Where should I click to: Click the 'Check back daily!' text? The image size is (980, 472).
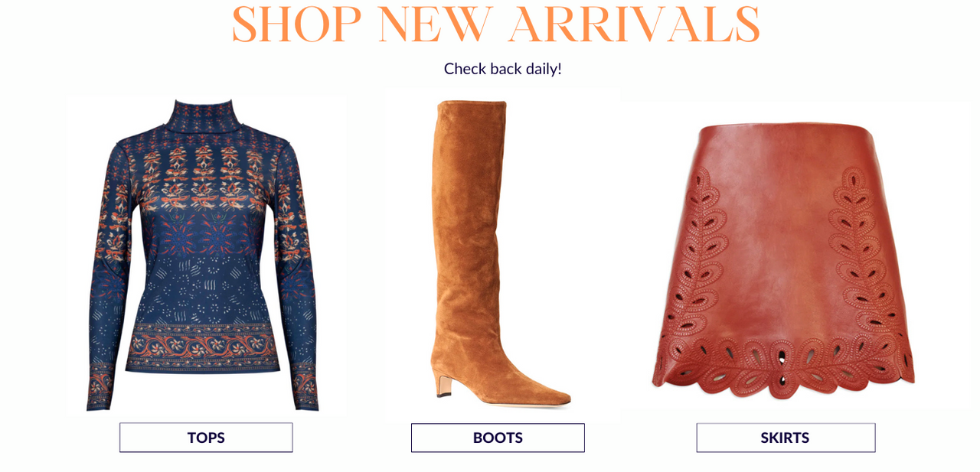[x=503, y=68]
